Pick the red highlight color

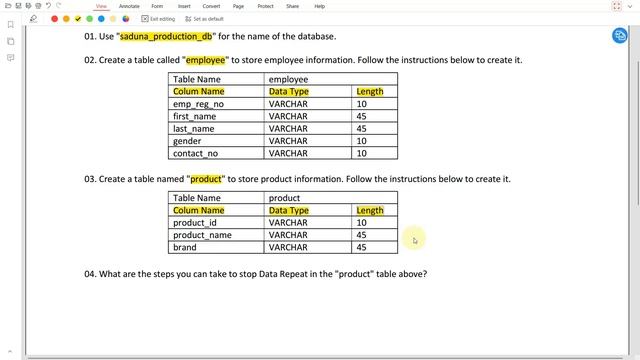[54, 19]
